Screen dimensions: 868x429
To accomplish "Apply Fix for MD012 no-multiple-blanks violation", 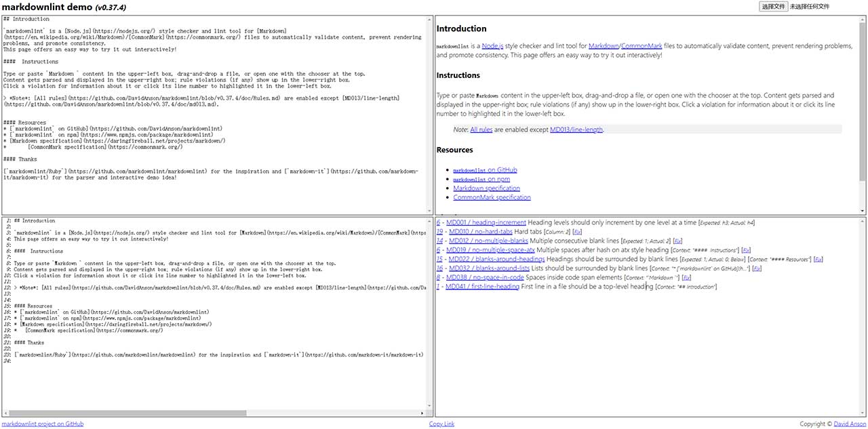I will pyautogui.click(x=677, y=241).
